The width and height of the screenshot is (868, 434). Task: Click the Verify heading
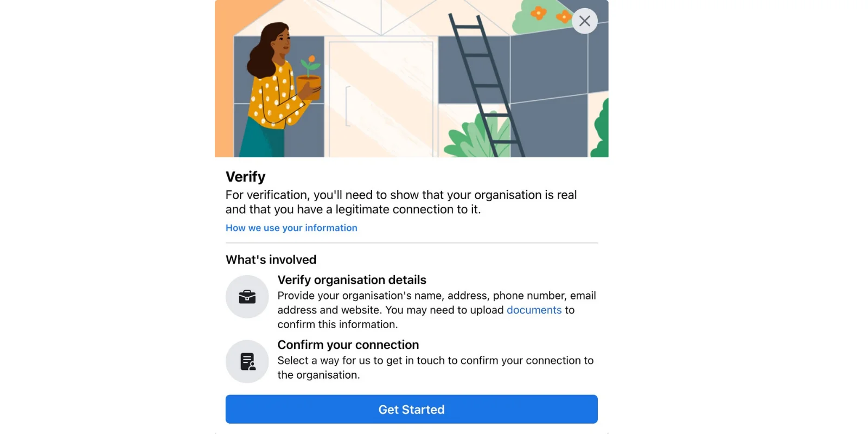245,176
